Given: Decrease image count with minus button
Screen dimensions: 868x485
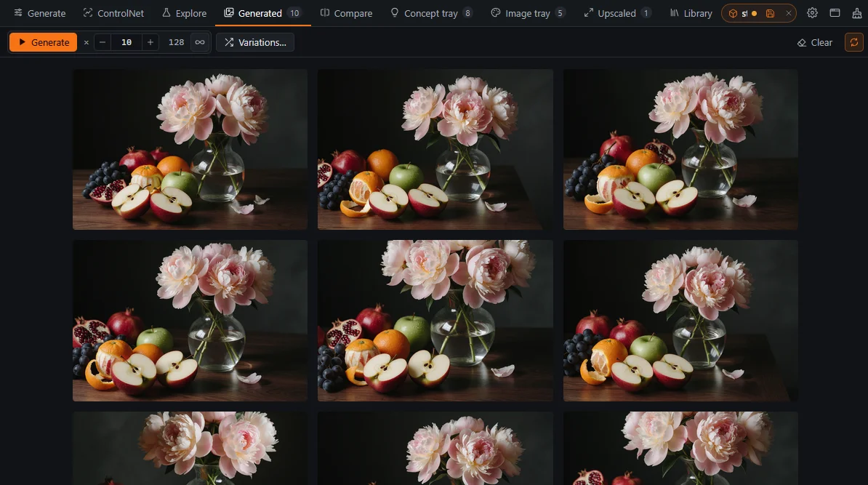Looking at the screenshot, I should coord(103,42).
